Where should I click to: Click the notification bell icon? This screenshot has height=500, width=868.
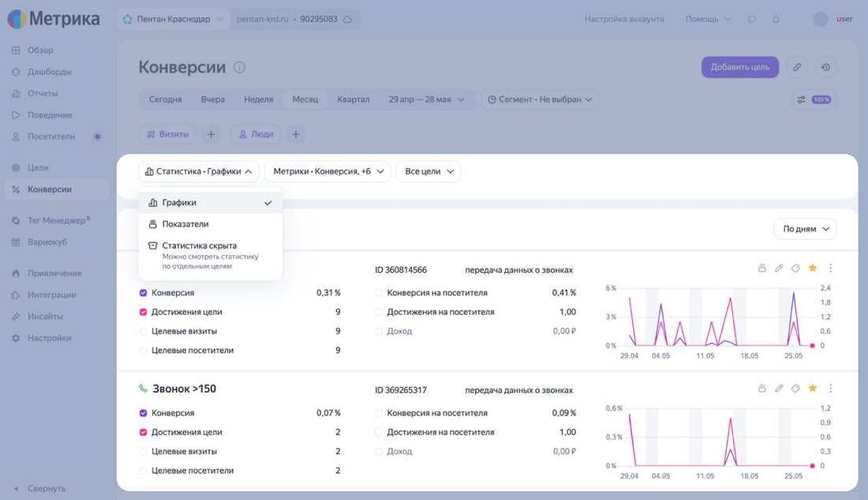[x=776, y=20]
